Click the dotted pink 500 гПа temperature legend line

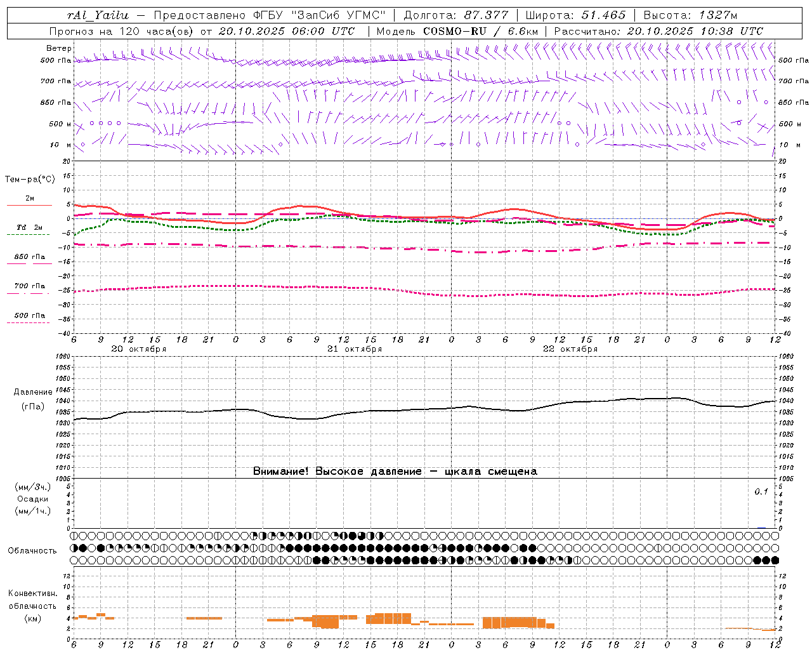click(x=28, y=322)
